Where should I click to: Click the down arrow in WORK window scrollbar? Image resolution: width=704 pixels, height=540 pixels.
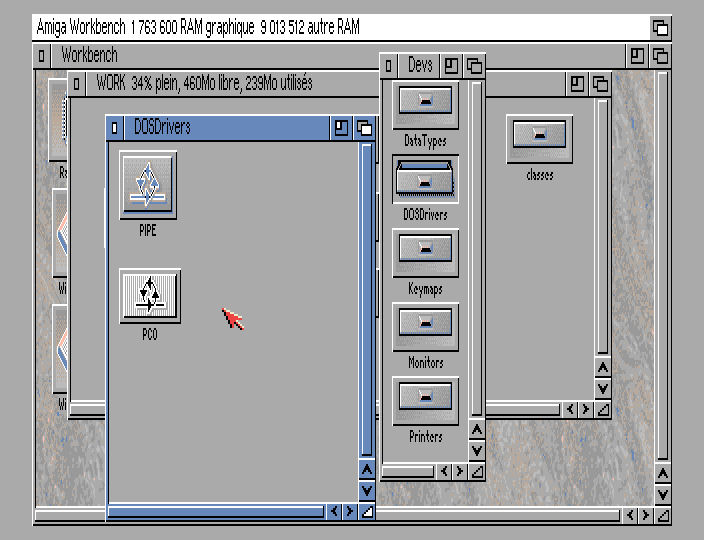603,388
